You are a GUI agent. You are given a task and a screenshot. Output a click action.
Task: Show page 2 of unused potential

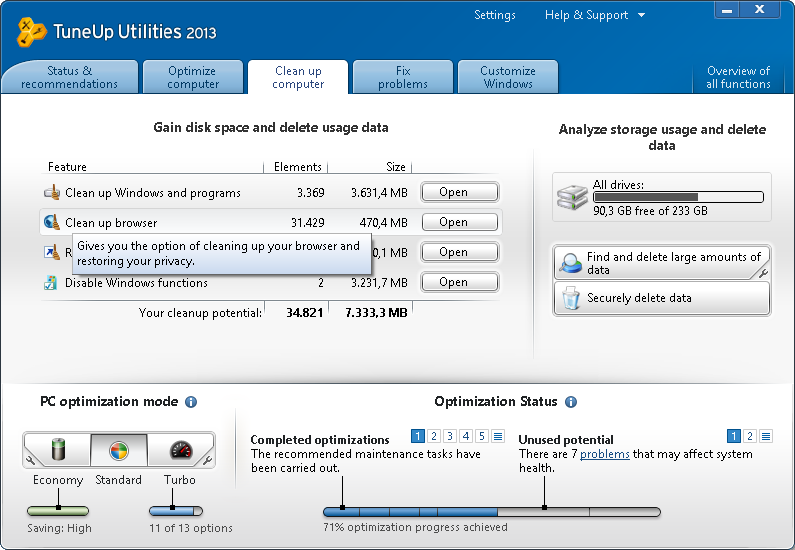[x=750, y=436]
